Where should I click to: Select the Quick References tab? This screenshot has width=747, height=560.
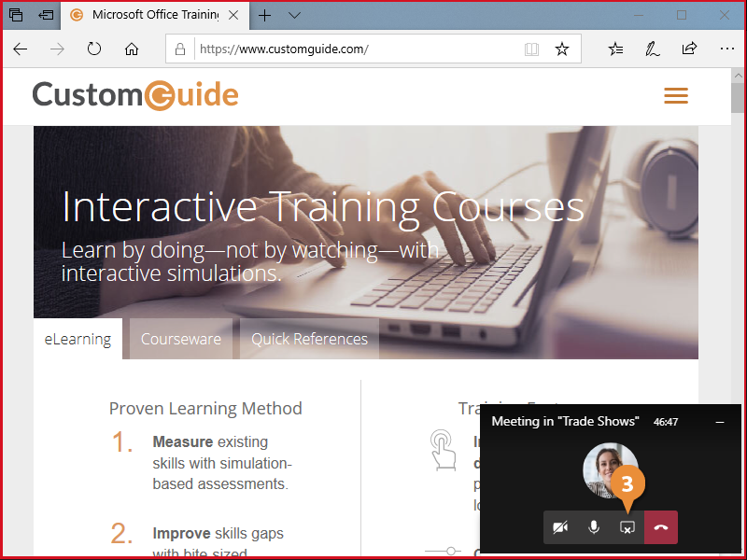309,339
